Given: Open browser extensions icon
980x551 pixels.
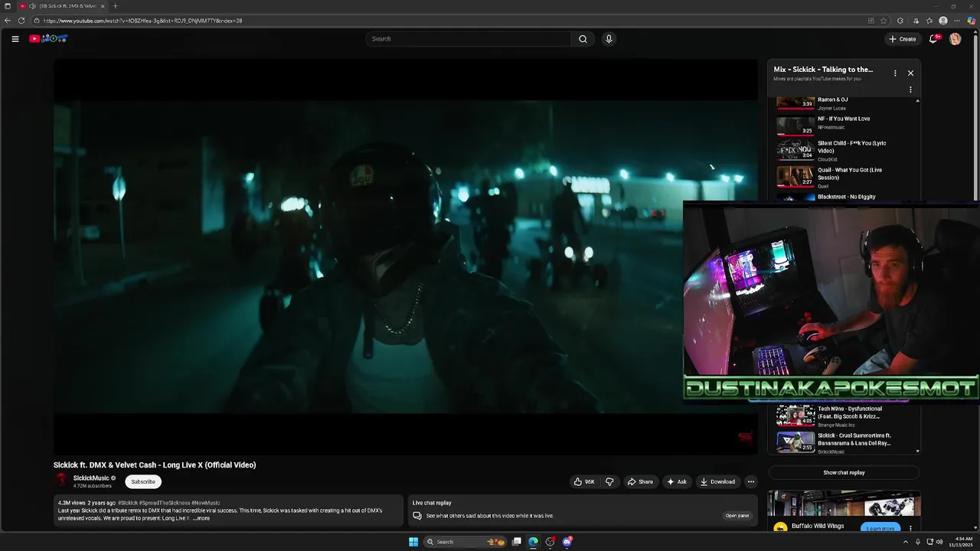Looking at the screenshot, I should coord(900,21).
